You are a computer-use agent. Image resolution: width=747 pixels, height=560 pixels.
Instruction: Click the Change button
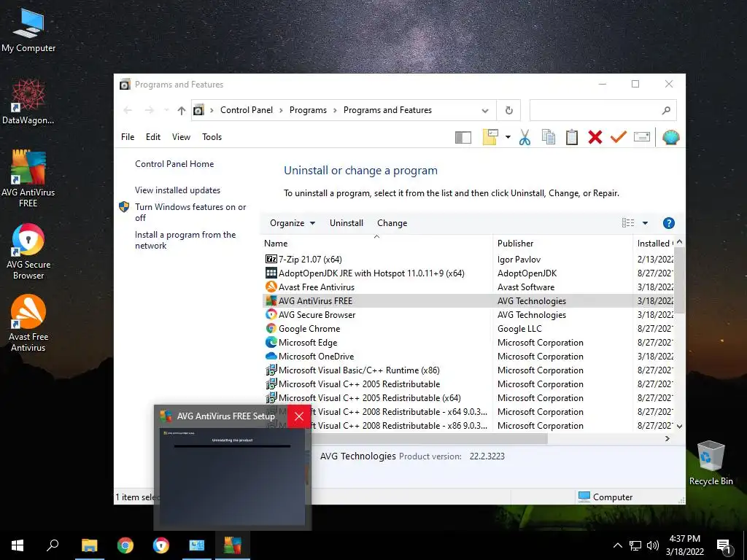(392, 223)
